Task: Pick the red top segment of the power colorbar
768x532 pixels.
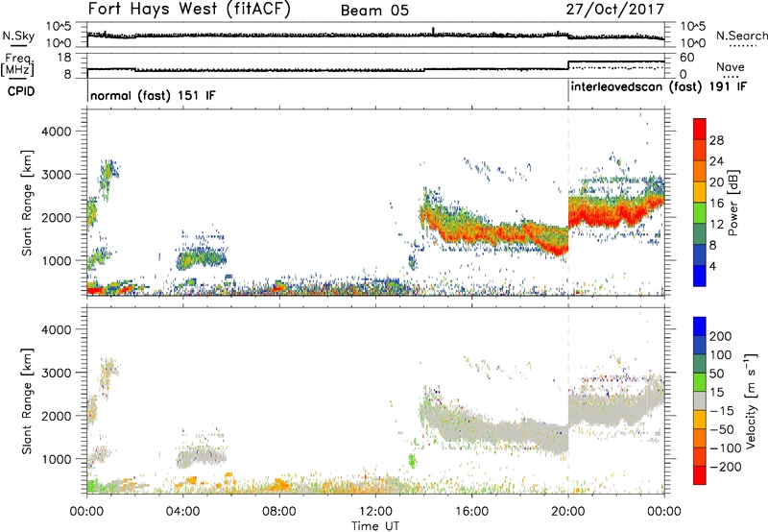Action: click(700, 129)
